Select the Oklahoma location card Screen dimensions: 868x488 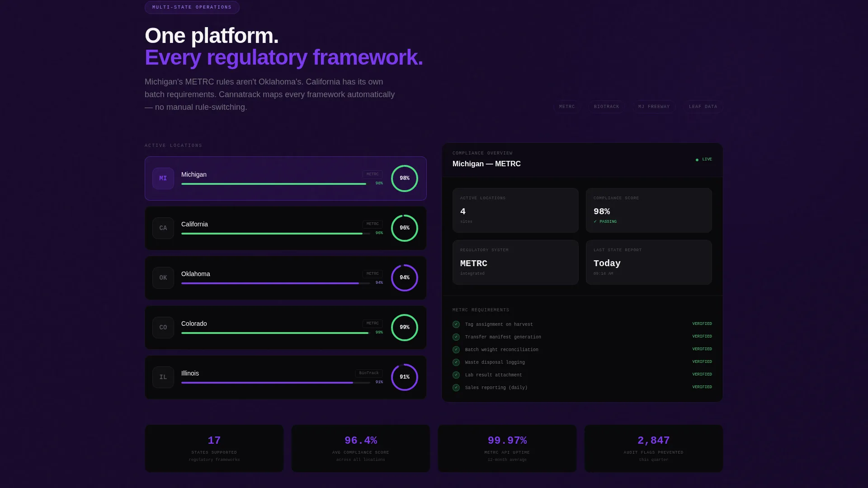tap(286, 278)
